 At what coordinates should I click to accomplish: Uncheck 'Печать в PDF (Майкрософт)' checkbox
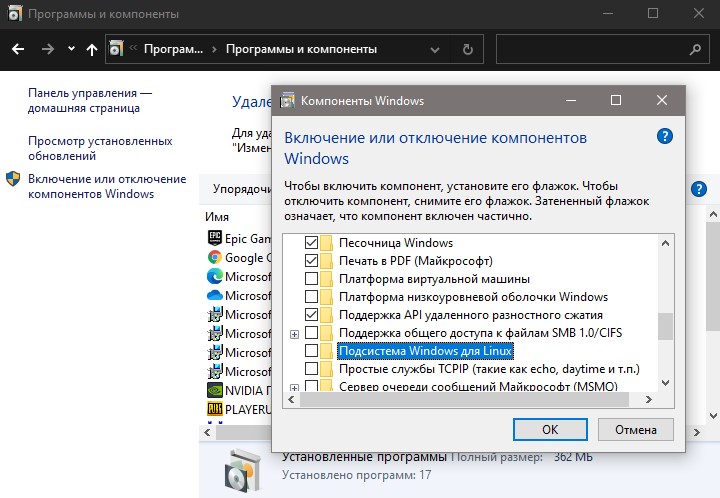(x=311, y=261)
